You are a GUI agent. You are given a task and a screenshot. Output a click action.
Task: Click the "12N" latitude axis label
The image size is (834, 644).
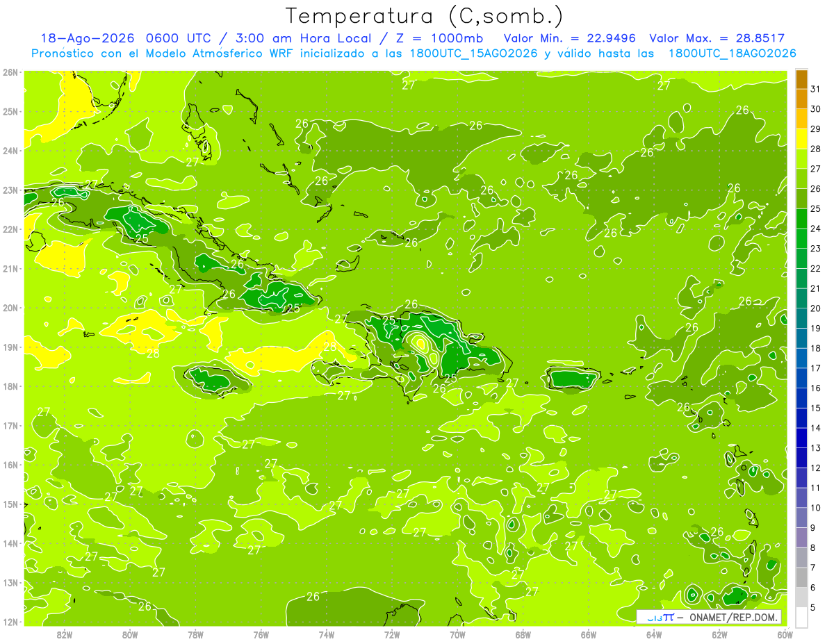point(10,622)
